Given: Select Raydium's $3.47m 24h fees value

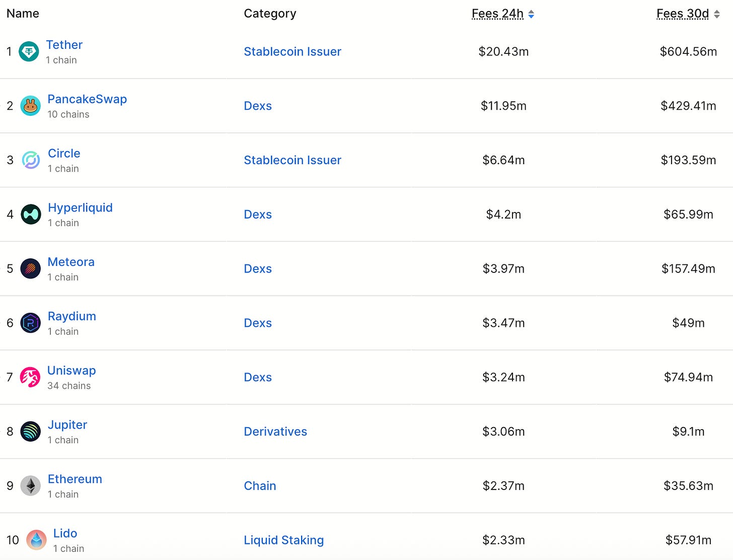Looking at the screenshot, I should pyautogui.click(x=503, y=323).
